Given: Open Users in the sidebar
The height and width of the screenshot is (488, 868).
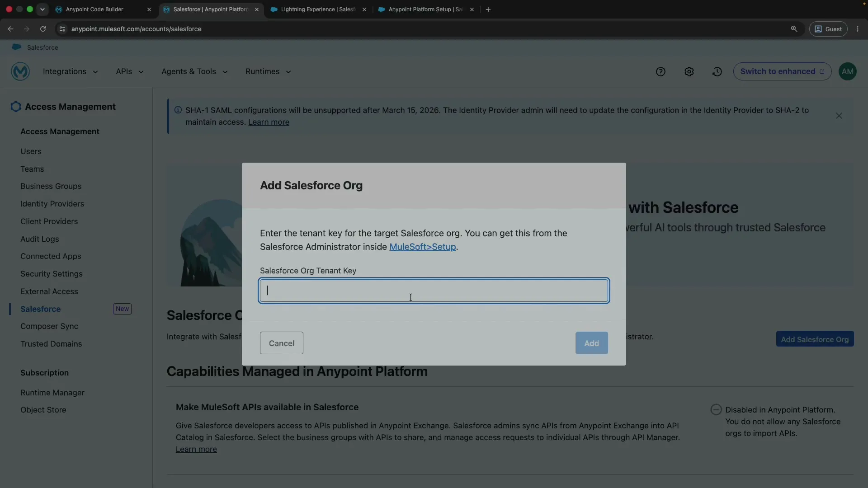Looking at the screenshot, I should (31, 151).
